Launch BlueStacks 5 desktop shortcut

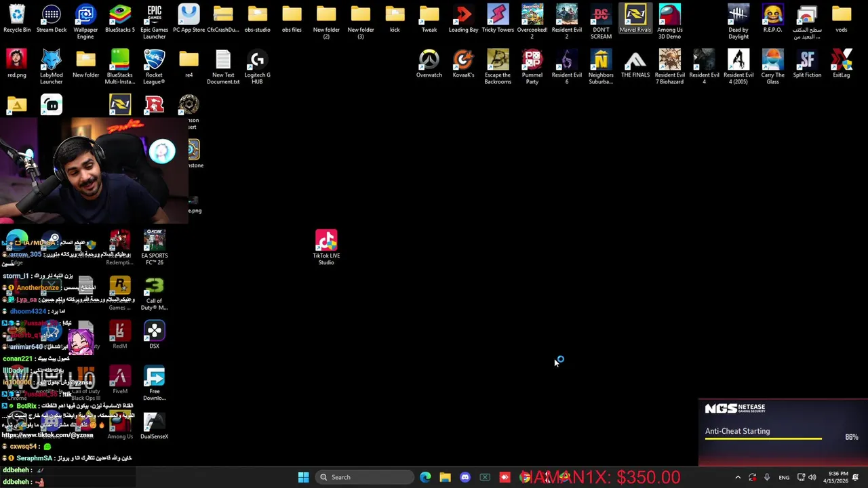[x=120, y=19]
